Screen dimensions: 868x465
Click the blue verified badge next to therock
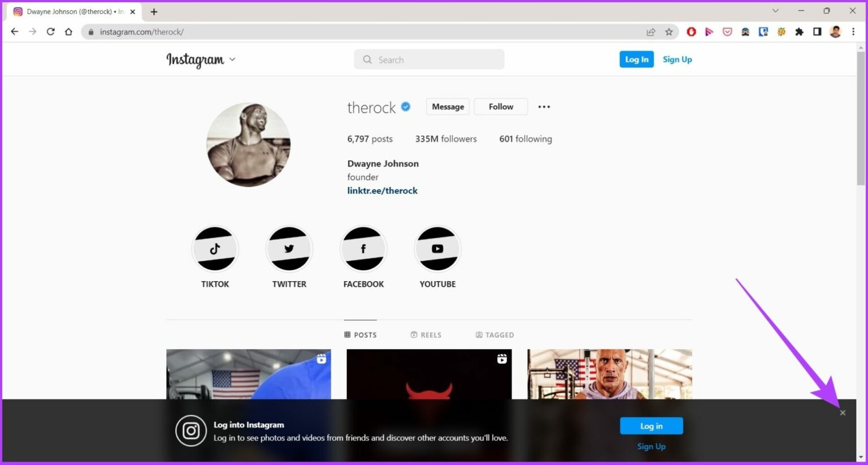(405, 106)
